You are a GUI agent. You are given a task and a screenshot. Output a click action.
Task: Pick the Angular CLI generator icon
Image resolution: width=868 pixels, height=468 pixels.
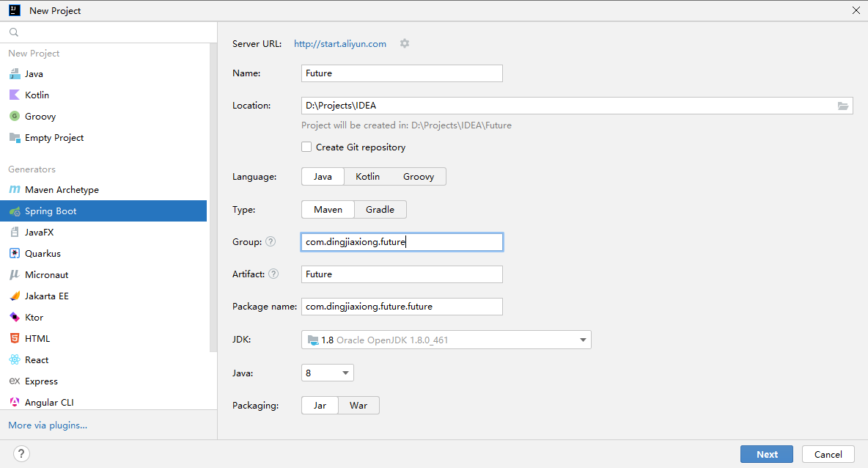point(15,403)
